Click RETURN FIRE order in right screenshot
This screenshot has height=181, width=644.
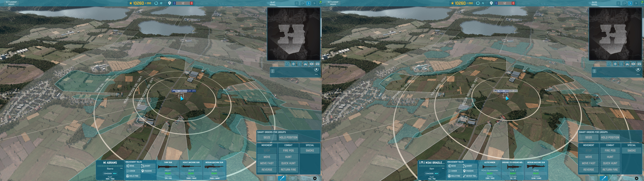pyautogui.click(x=610, y=169)
